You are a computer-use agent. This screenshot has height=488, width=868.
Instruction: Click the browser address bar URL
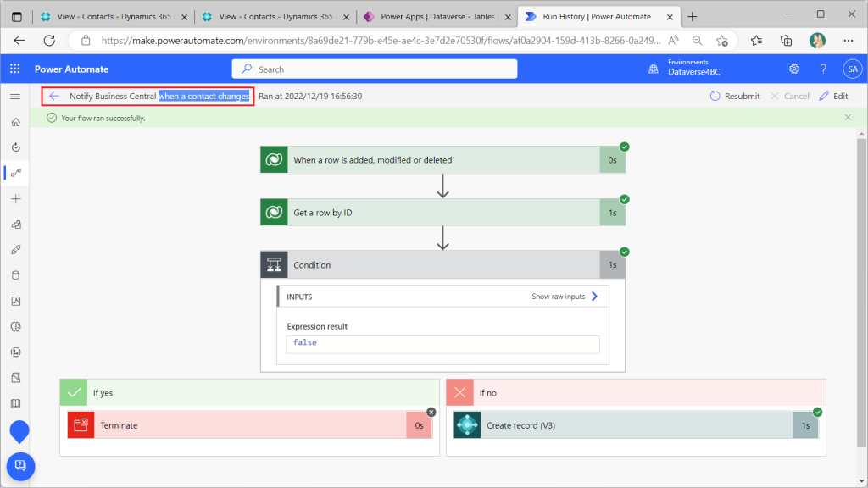pos(381,41)
